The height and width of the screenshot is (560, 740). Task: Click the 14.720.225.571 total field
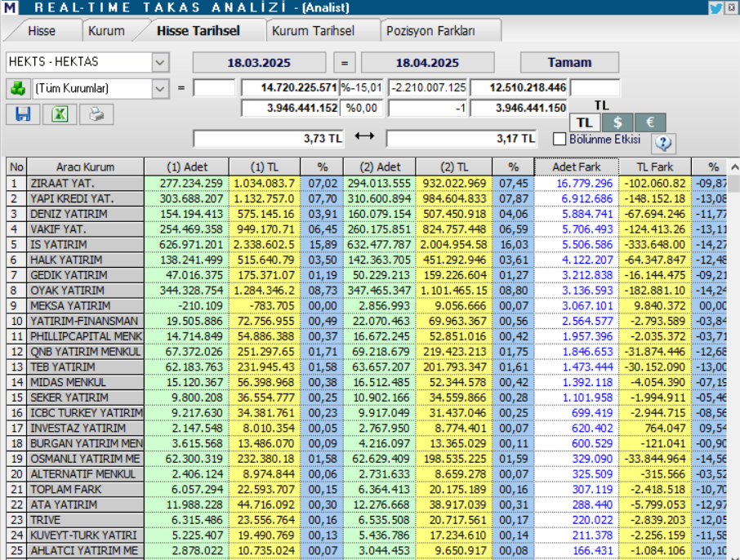click(290, 87)
